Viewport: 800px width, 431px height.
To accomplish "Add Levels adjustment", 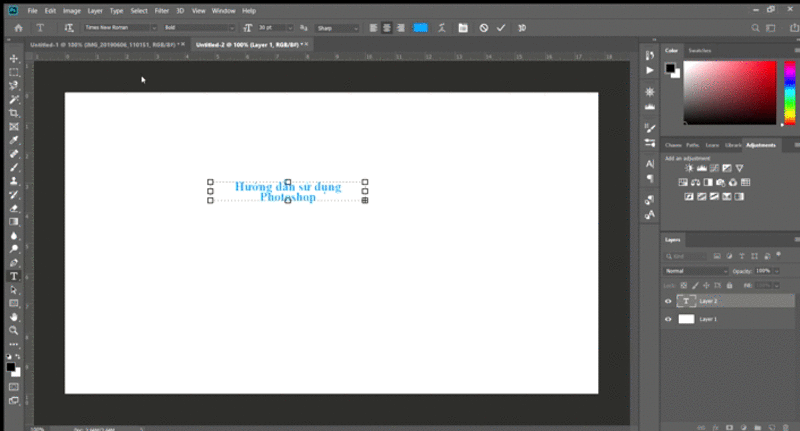I will (x=702, y=168).
